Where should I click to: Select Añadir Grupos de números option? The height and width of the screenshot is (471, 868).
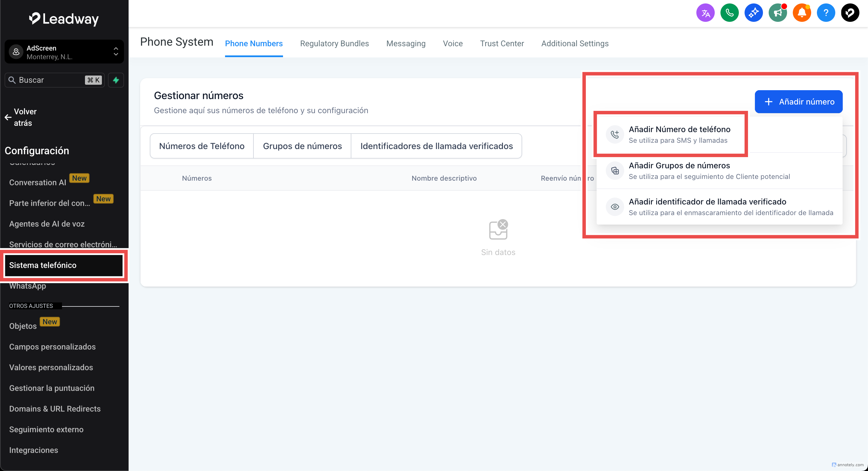coord(709,170)
